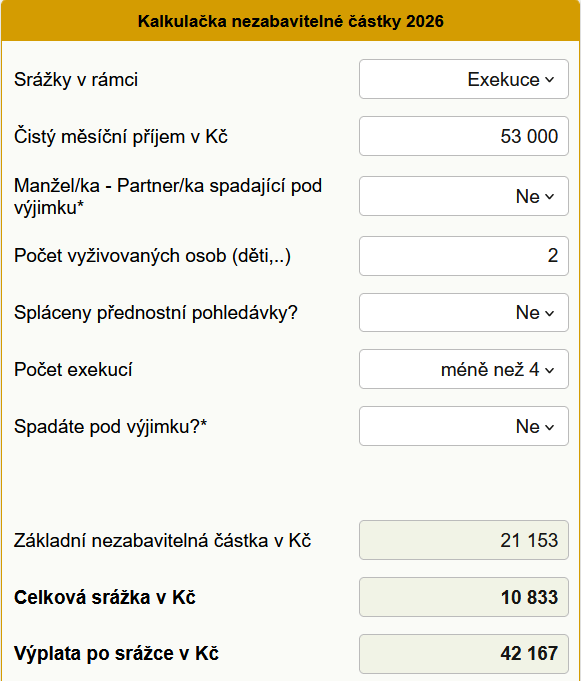Screen dimensions: 581x681
Task: Open the Srážky v rámci Exekuce dropdown
Action: coord(464,79)
